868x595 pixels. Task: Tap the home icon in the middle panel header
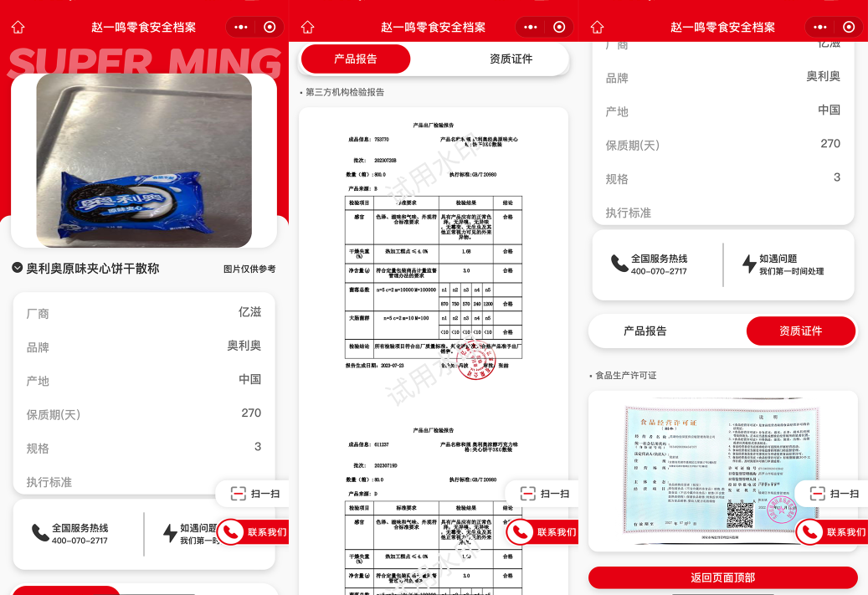(x=307, y=27)
